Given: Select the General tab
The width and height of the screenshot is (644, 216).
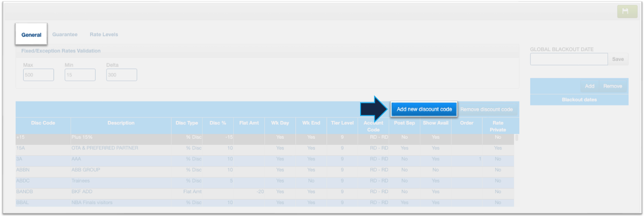Looking at the screenshot, I should (x=31, y=35).
